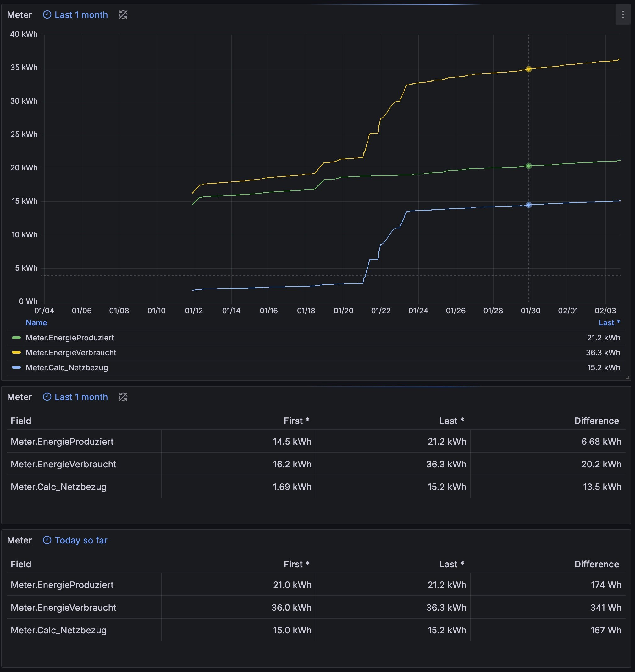Screen dimensions: 635x672
Task: Click the Today so far time override link
Action: tap(81, 540)
